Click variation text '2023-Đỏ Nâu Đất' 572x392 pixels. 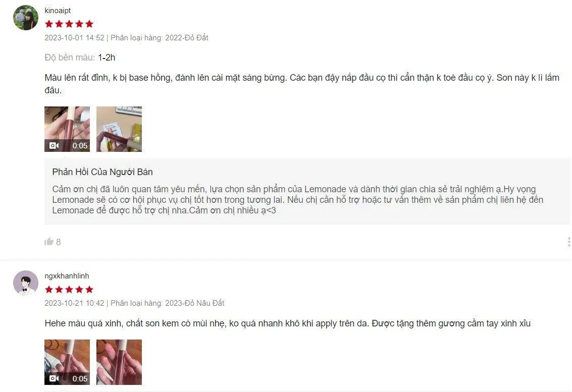tap(195, 303)
